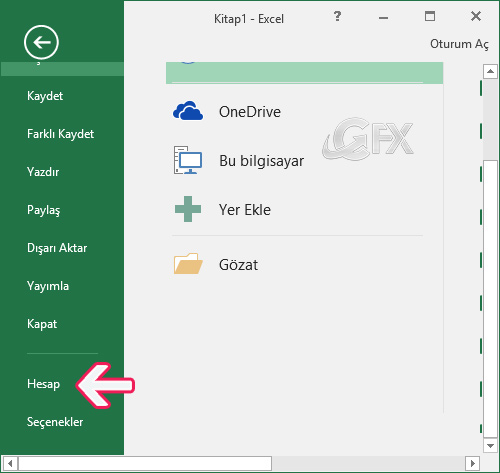Open the Hesap account page
This screenshot has width=500, height=473.
click(x=44, y=384)
